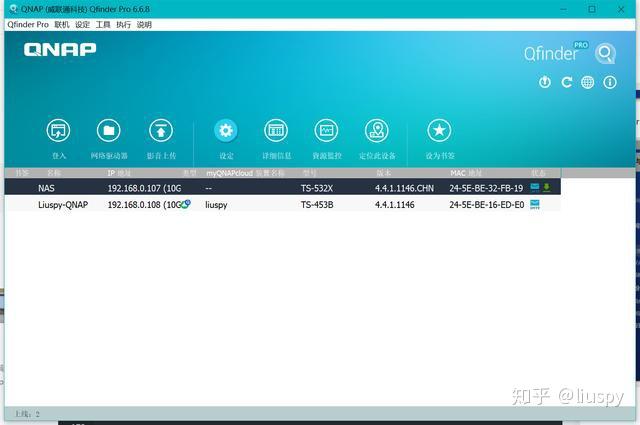The width and height of the screenshot is (640, 425).
Task: Click version 4.4.1.1146.CHN cell
Action: pos(404,188)
